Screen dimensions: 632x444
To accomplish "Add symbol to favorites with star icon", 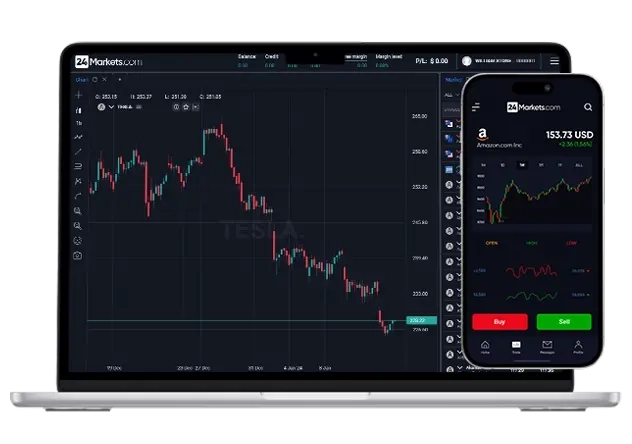I will pos(186,107).
